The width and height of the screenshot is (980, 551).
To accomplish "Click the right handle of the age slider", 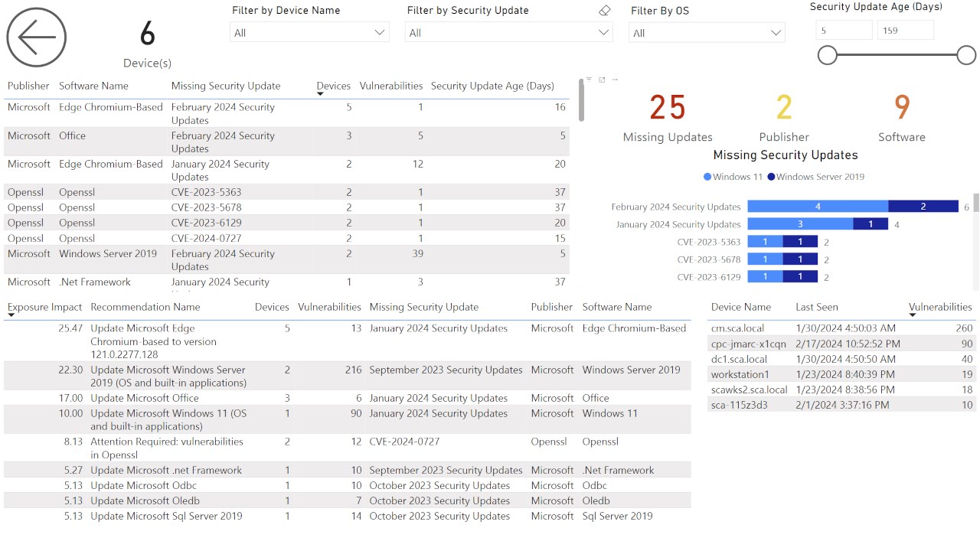I will coord(966,55).
